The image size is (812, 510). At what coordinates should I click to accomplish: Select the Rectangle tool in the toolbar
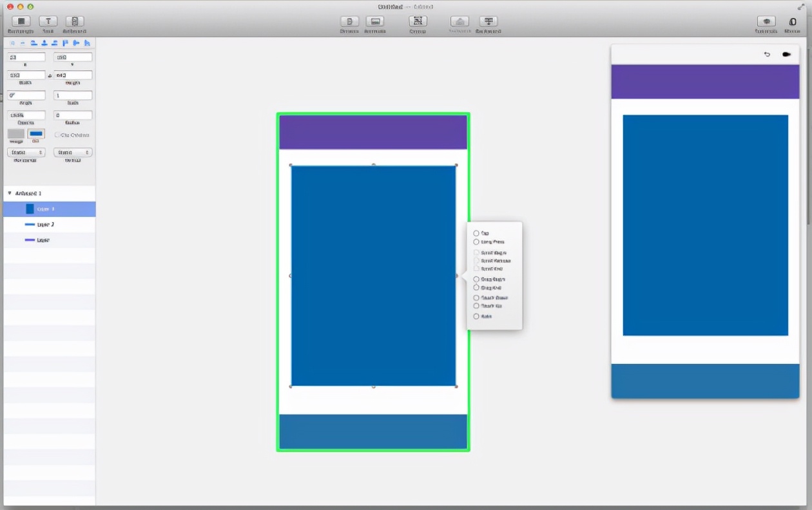(x=20, y=23)
